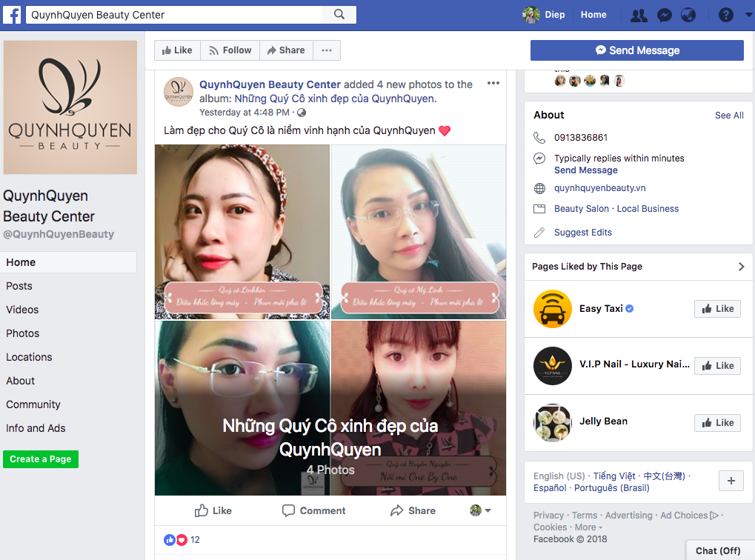Image resolution: width=755 pixels, height=560 pixels.
Task: Open Locations in the page sidebar
Action: [x=29, y=357]
